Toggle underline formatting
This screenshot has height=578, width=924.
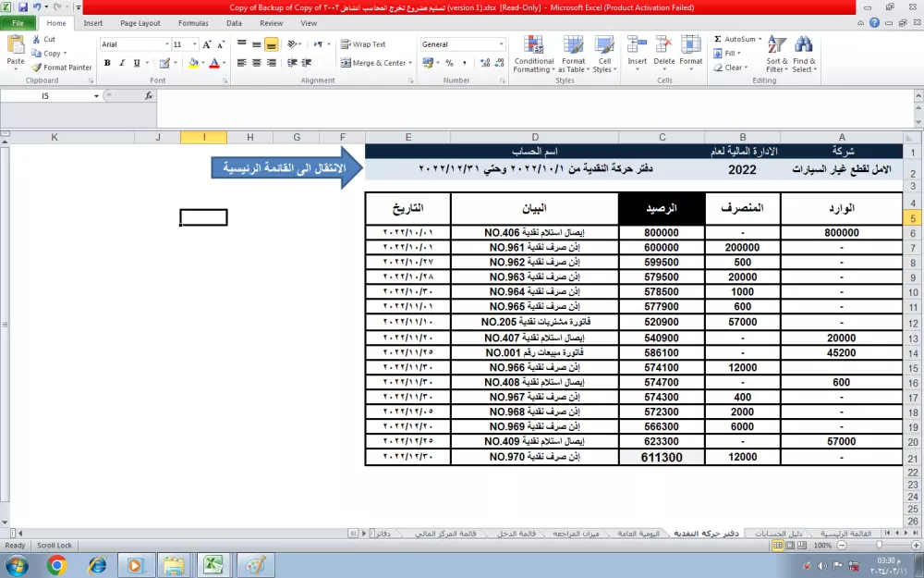(137, 63)
